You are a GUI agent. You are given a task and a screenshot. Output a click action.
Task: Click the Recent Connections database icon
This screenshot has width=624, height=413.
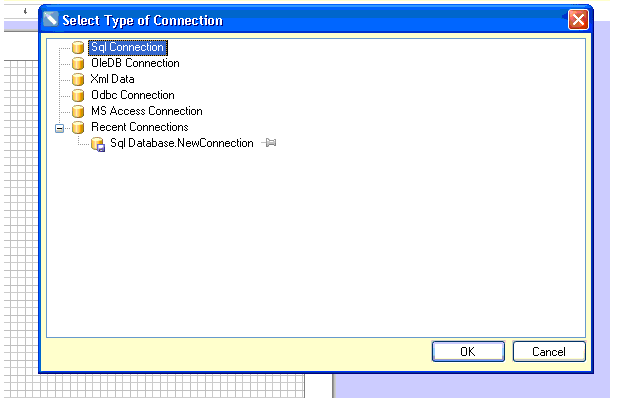78,127
